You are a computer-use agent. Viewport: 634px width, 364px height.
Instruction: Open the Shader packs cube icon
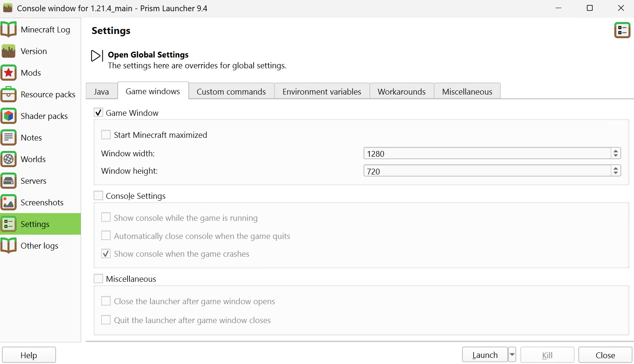click(x=8, y=116)
